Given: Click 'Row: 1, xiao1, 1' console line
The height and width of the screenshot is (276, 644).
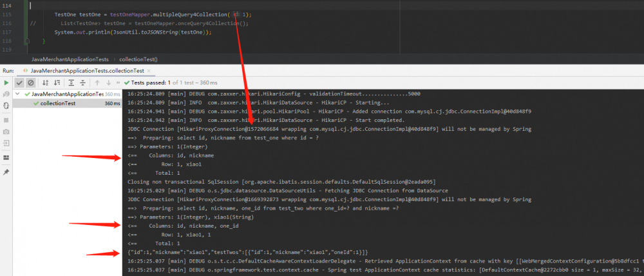Looking at the screenshot, I should tap(169, 235).
